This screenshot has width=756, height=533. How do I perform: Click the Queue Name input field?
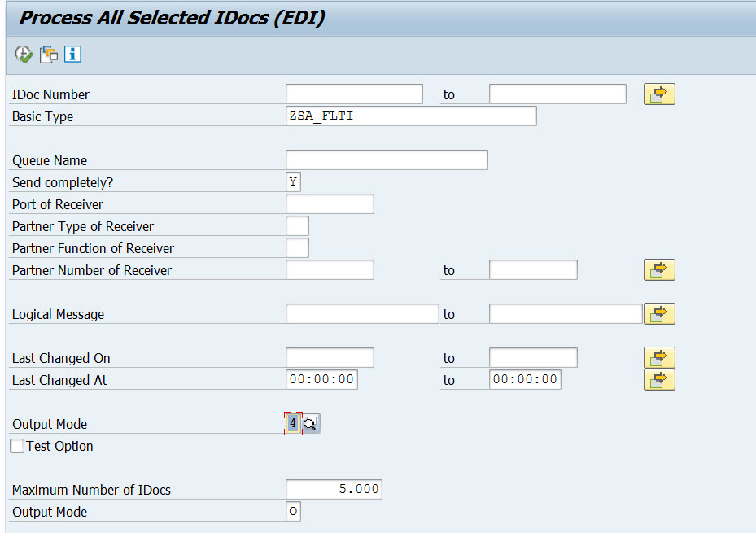(x=386, y=159)
